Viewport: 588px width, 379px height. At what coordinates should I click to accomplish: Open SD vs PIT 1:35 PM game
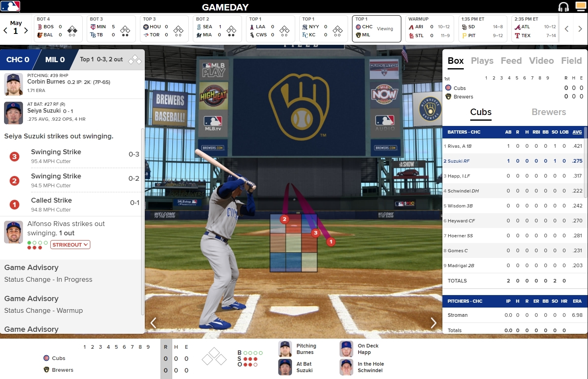482,29
